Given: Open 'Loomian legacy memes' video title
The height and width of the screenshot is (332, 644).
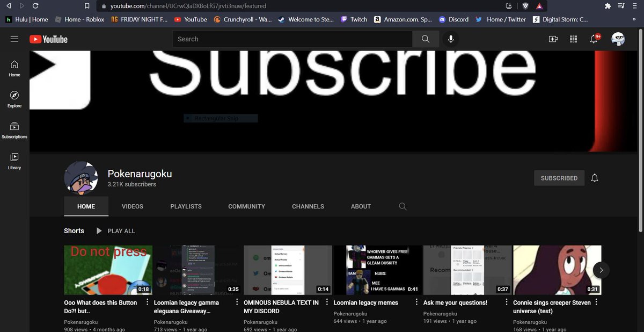Looking at the screenshot, I should 366,302.
